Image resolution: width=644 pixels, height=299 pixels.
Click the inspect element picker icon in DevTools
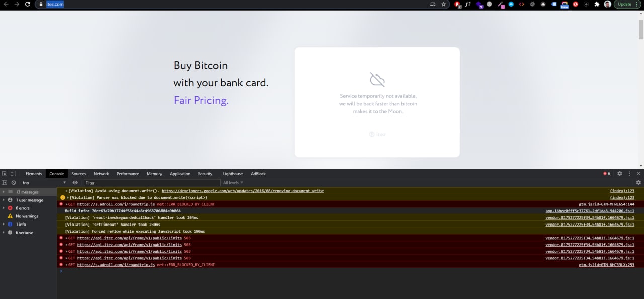tap(5, 174)
